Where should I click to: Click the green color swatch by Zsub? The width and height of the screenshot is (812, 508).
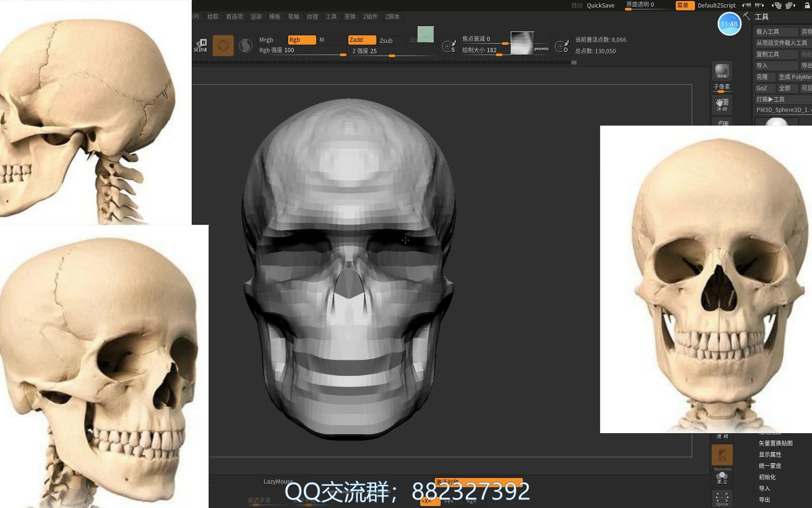tap(426, 34)
